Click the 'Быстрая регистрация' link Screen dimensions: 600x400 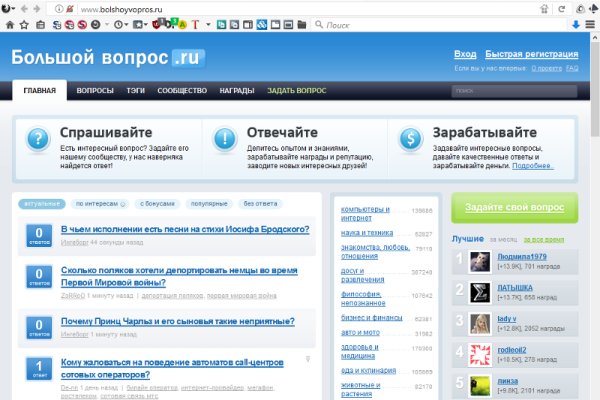[531, 53]
